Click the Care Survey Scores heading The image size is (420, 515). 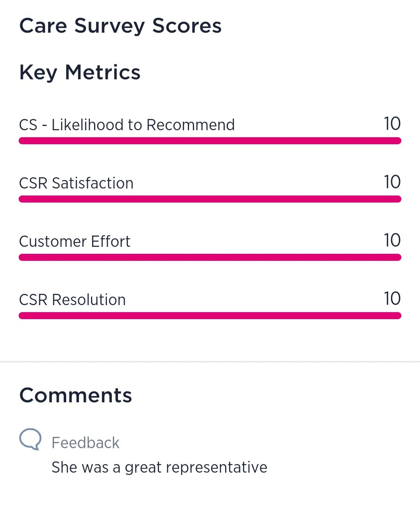(120, 26)
